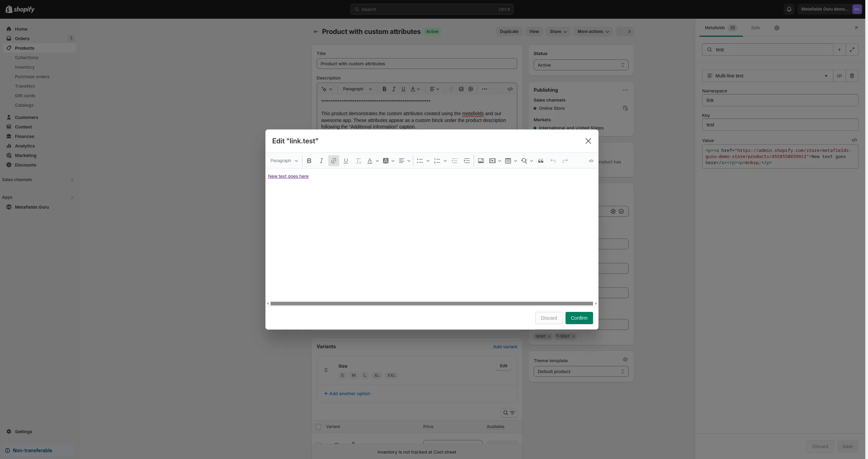The image size is (868, 459).
Task: Select the Metafields tab
Action: pos(721,28)
